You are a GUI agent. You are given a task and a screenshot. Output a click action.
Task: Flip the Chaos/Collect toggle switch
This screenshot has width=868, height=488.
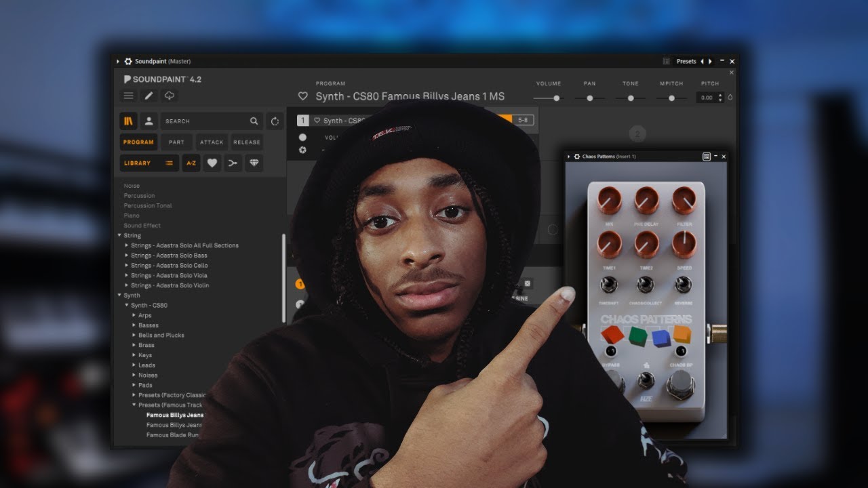point(646,285)
